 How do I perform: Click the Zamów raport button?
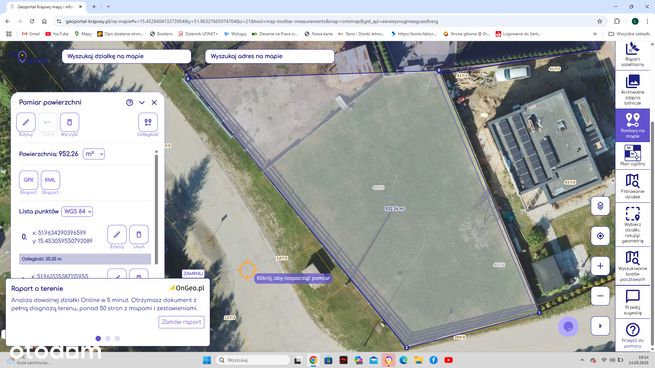pyautogui.click(x=181, y=322)
